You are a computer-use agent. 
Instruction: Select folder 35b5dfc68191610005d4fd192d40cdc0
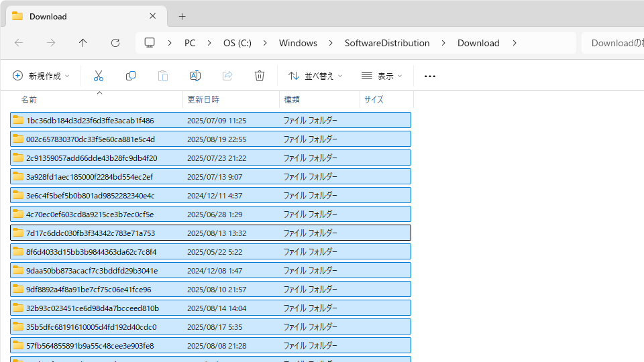tap(211, 326)
